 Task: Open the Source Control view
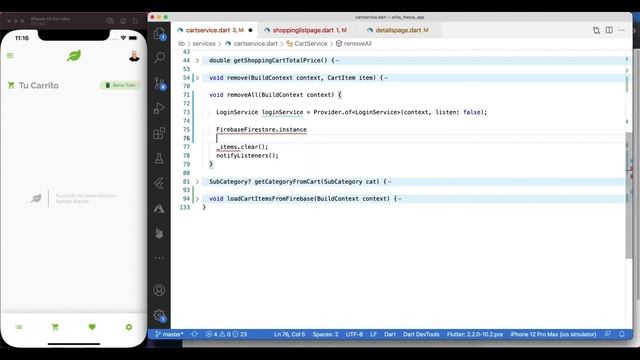click(x=159, y=83)
